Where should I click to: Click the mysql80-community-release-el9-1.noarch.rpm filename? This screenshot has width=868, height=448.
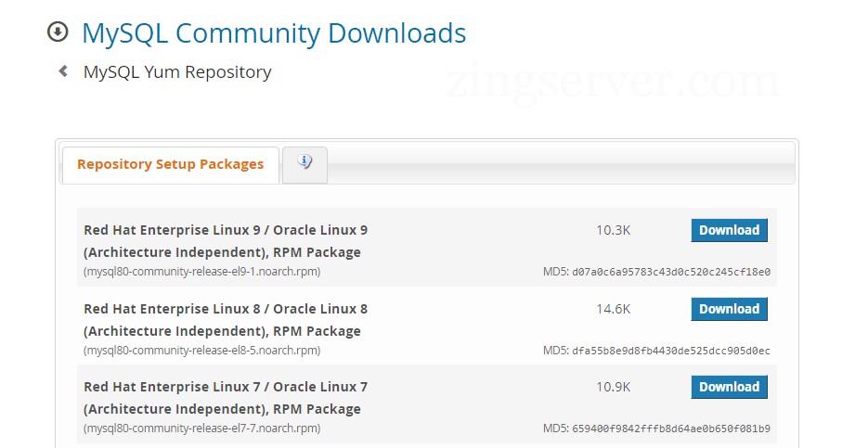[x=202, y=272]
